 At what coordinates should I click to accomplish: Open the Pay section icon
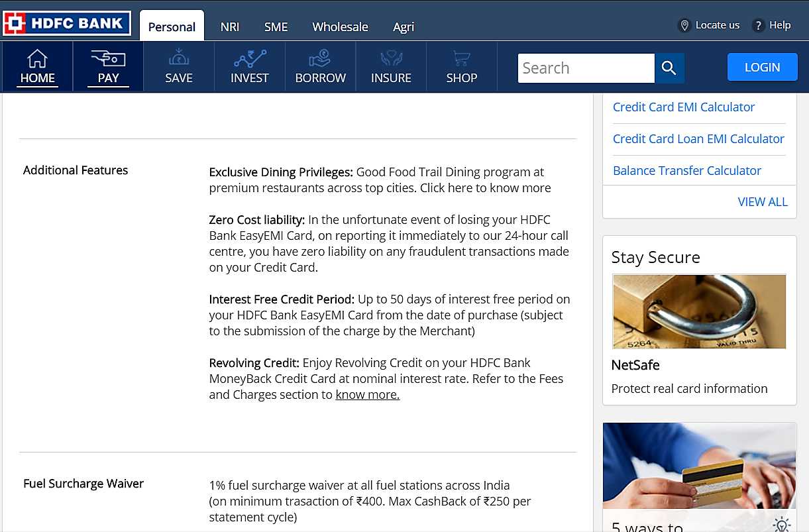point(108,58)
